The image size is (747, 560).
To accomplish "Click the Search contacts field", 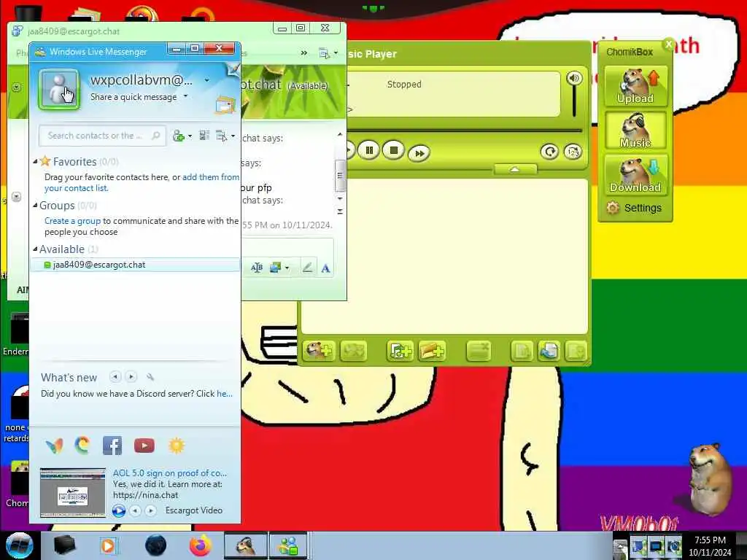I will (102, 136).
